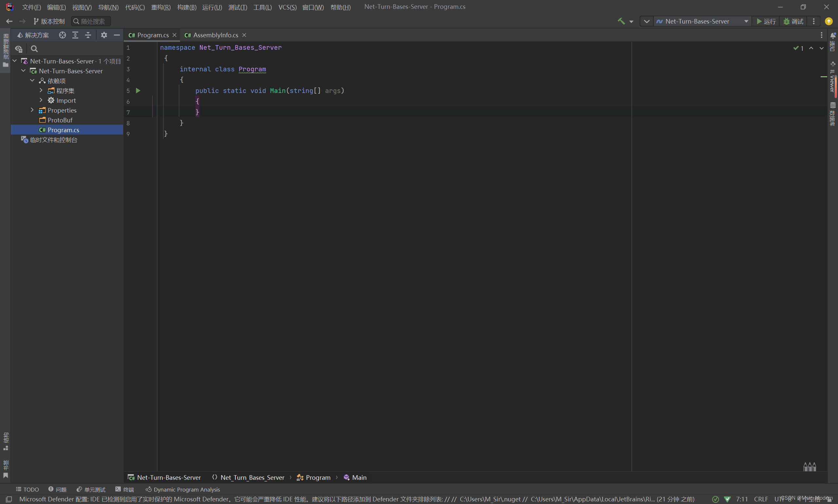838x504 pixels.
Task: Click the 版本控制 version control button
Action: coord(49,21)
